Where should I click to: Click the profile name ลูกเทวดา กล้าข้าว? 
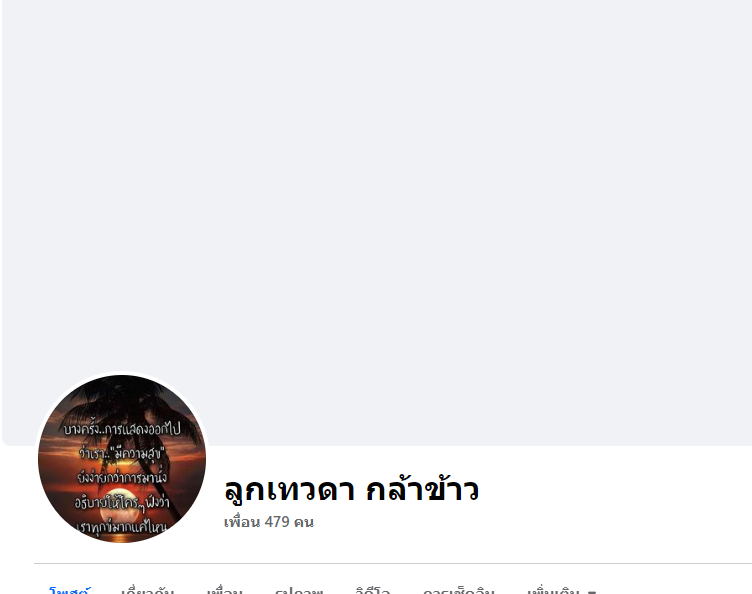(x=352, y=489)
